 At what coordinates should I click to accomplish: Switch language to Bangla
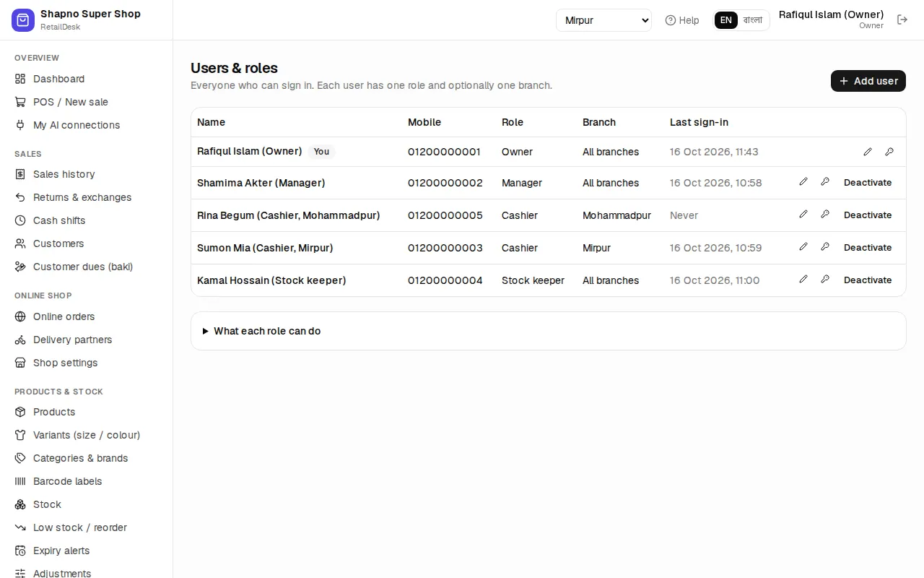point(753,20)
